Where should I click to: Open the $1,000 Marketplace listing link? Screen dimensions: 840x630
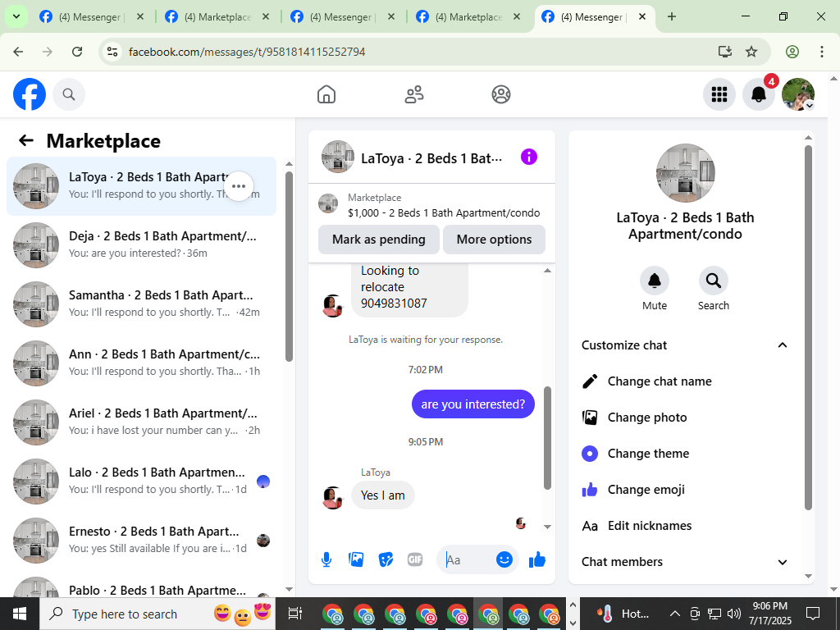431,205
